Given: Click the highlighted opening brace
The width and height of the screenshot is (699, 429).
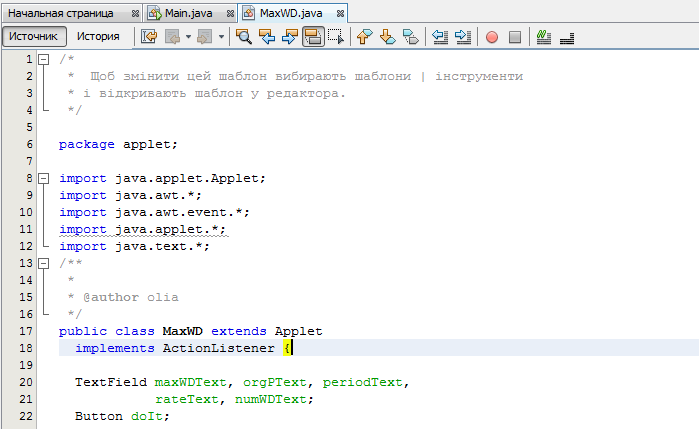Looking at the screenshot, I should 287,348.
